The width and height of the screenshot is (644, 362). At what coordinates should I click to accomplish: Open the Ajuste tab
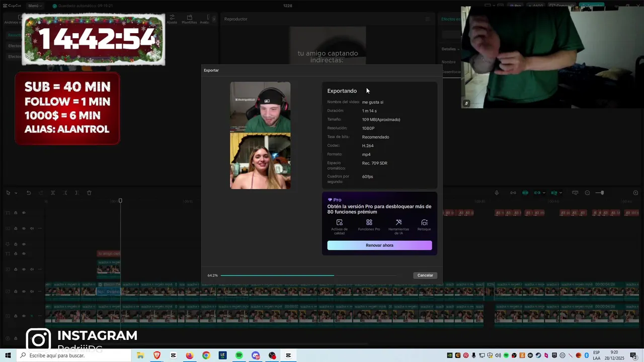(172, 20)
